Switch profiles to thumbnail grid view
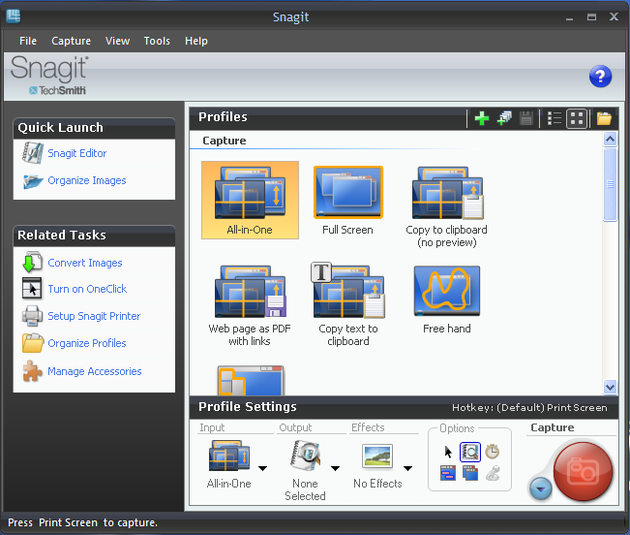Image resolution: width=630 pixels, height=535 pixels. 577,118
